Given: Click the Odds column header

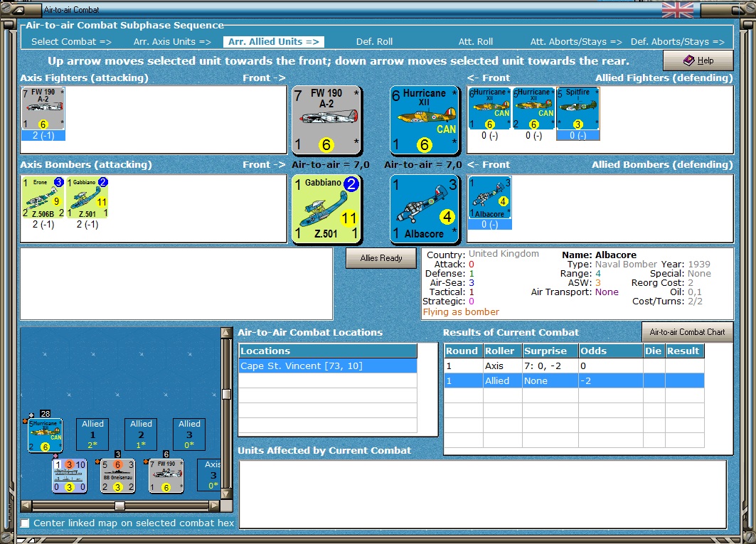Looking at the screenshot, I should pos(611,351).
